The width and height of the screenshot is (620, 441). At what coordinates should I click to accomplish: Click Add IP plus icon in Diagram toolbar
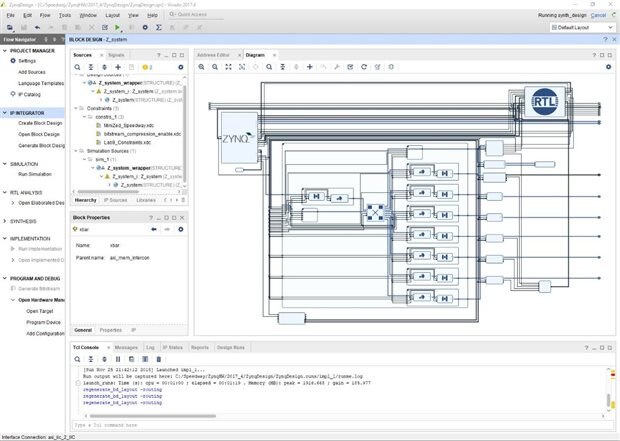[x=310, y=66]
